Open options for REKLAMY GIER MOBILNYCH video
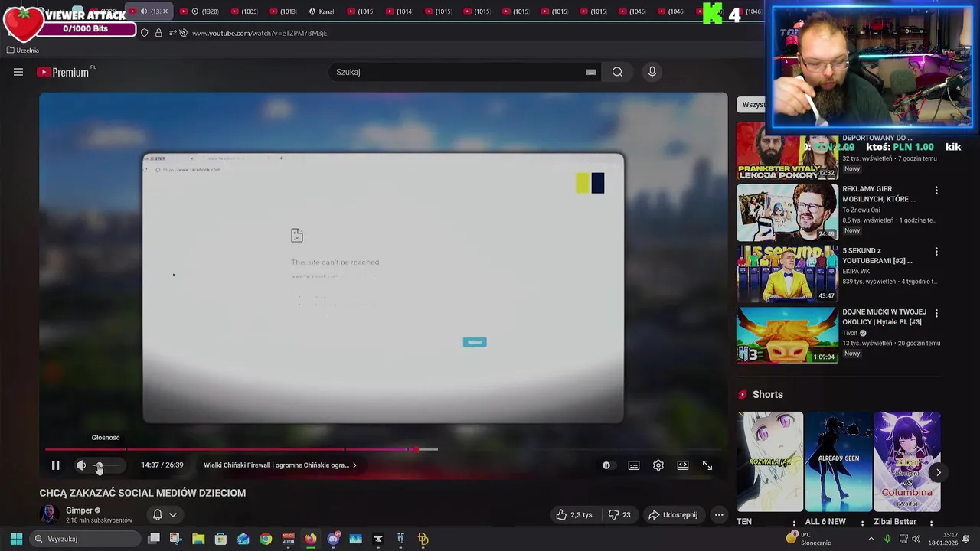This screenshot has width=980, height=551. click(x=936, y=190)
